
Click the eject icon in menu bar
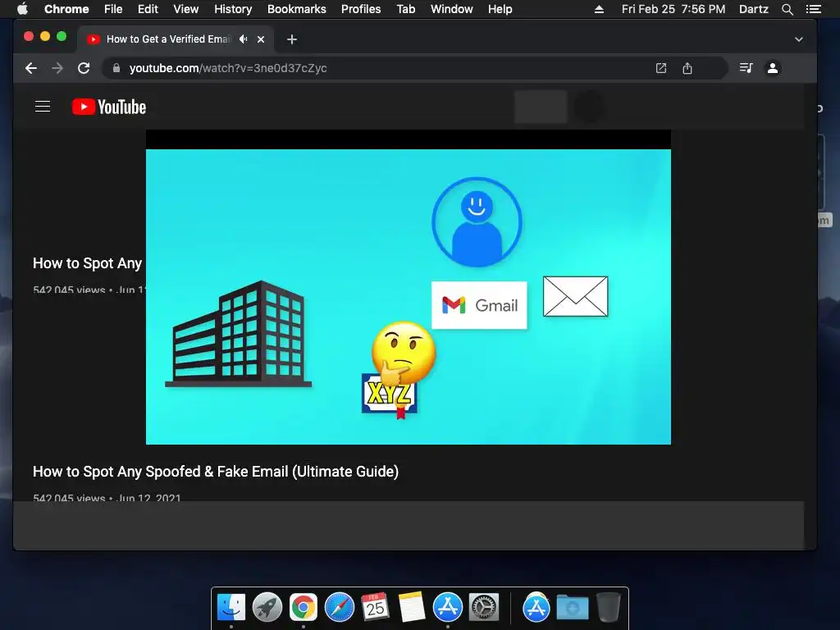click(599, 9)
